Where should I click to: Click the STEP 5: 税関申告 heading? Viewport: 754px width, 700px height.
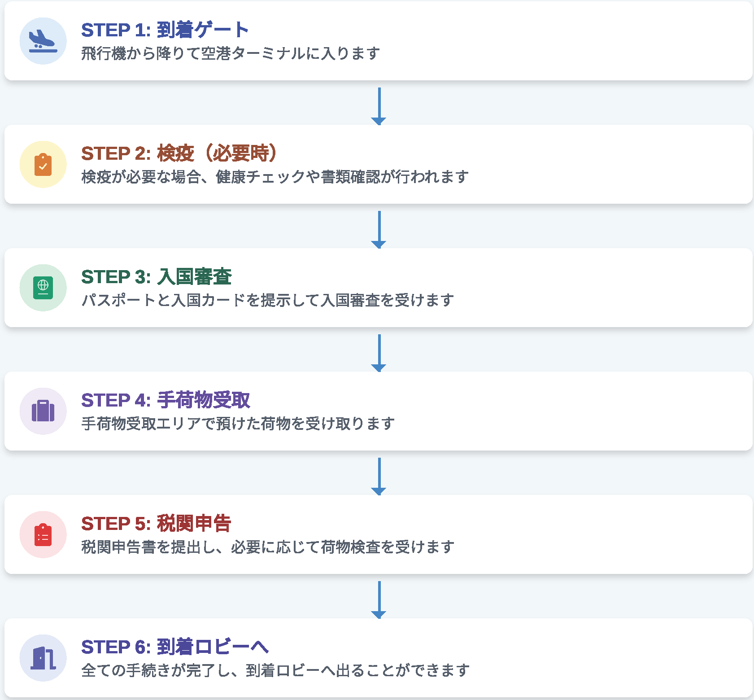pyautogui.click(x=156, y=524)
